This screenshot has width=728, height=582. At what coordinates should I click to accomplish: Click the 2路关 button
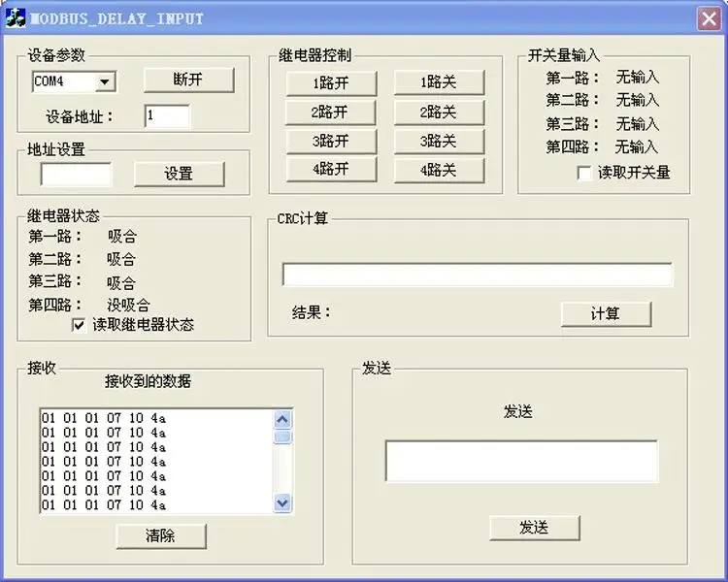(x=439, y=113)
